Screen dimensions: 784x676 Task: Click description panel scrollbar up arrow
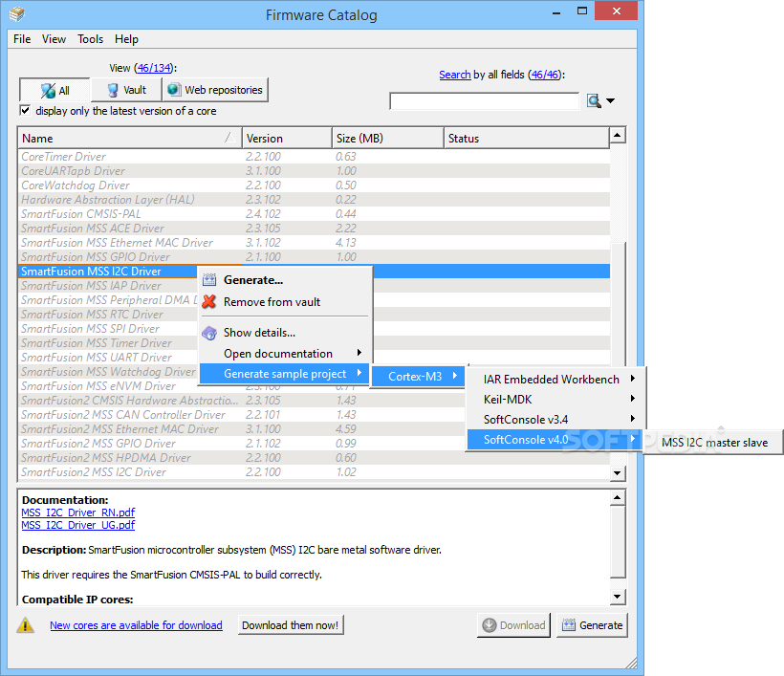[618, 497]
